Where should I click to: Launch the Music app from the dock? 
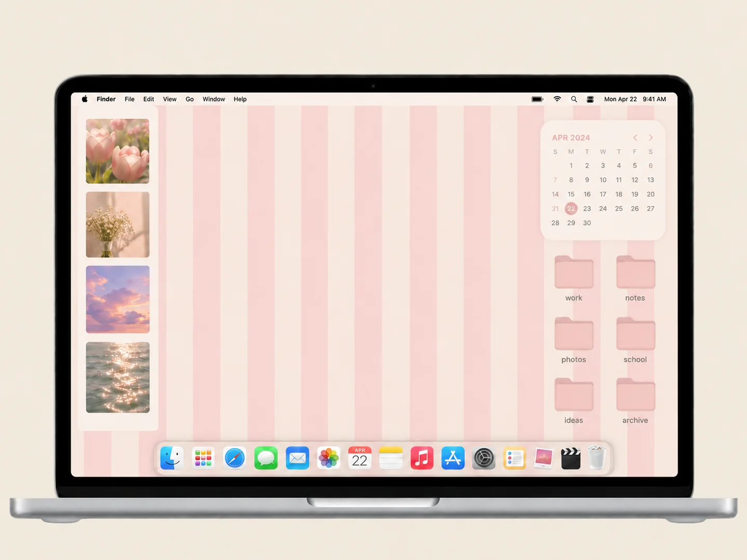click(422, 458)
